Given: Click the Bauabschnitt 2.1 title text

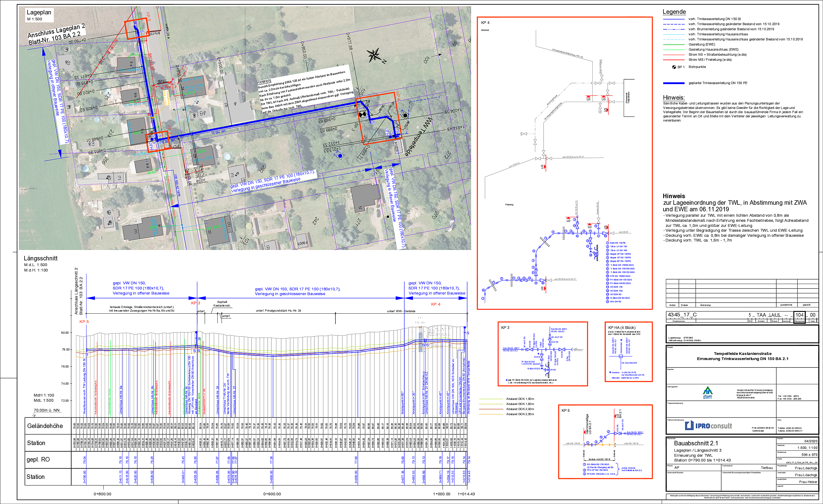Looking at the screenshot, I should coord(696,443).
